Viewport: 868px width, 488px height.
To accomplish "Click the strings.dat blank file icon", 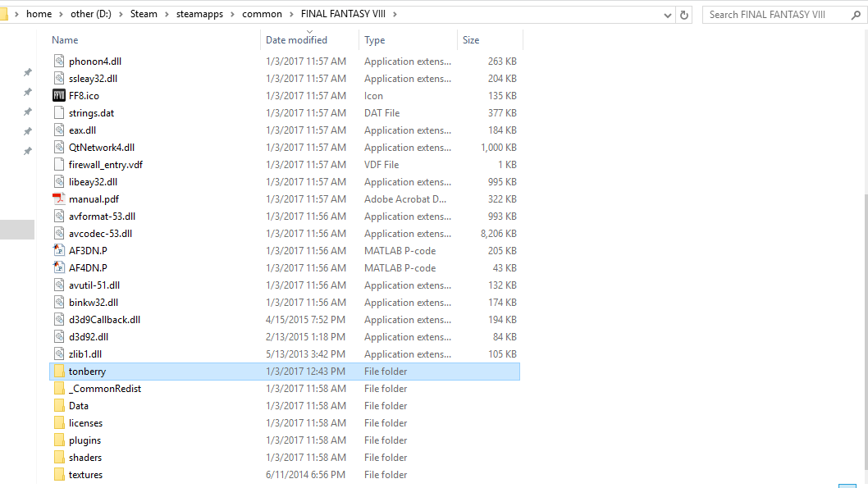I will tap(59, 112).
